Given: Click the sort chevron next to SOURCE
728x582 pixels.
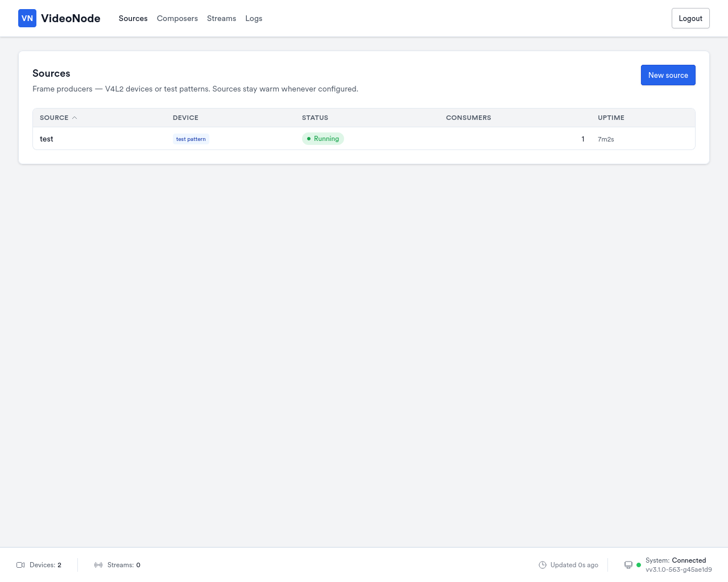Looking at the screenshot, I should click(x=75, y=118).
